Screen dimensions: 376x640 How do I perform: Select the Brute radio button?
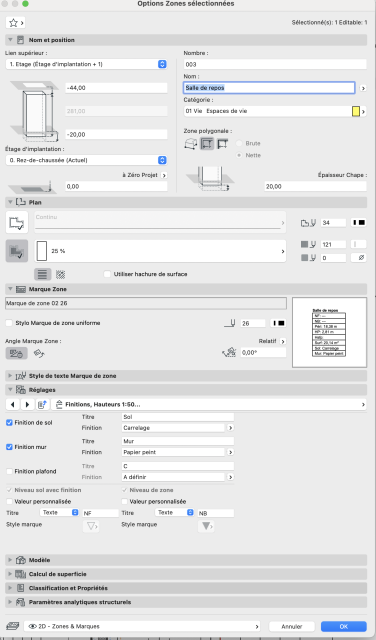pos(239,144)
